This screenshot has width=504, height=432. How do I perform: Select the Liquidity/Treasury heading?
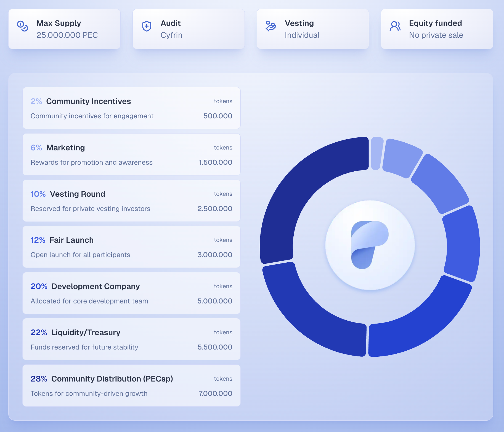[x=86, y=332]
